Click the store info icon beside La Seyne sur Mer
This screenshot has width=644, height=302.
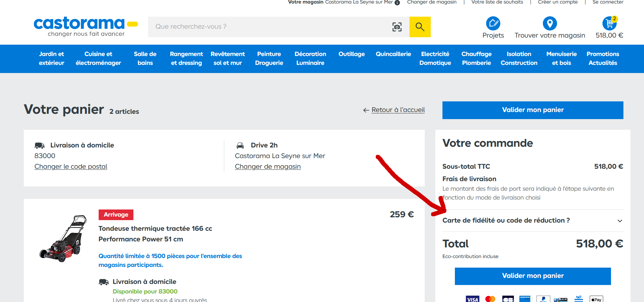(x=397, y=2)
